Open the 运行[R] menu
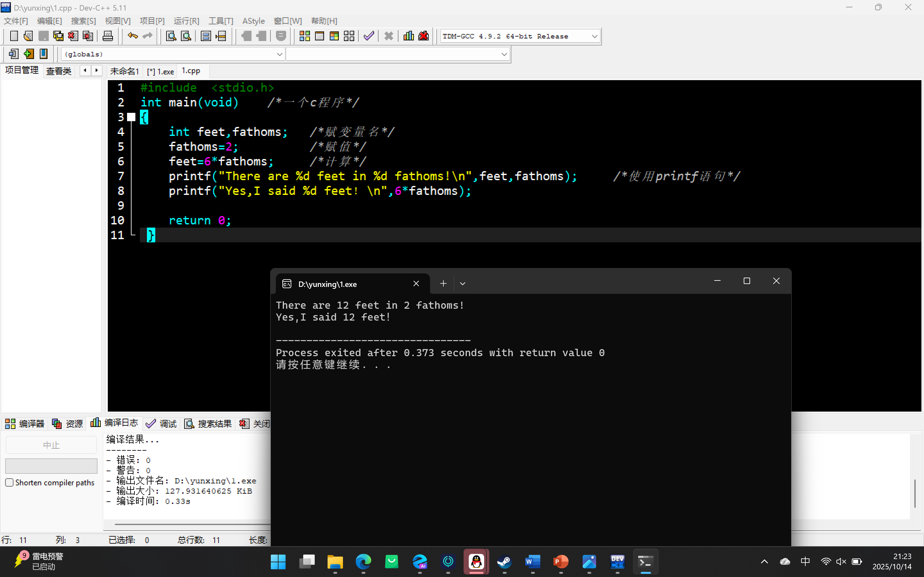 (x=186, y=21)
